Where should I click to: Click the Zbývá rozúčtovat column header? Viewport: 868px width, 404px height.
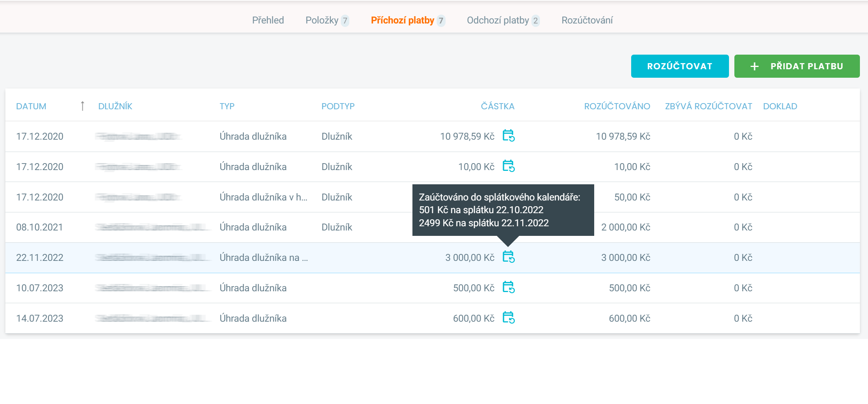pyautogui.click(x=708, y=106)
